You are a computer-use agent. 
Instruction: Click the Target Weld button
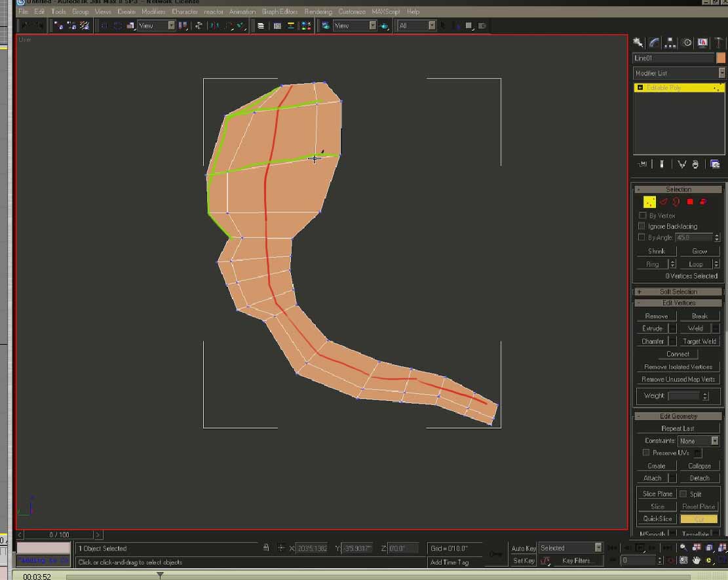pos(699,341)
